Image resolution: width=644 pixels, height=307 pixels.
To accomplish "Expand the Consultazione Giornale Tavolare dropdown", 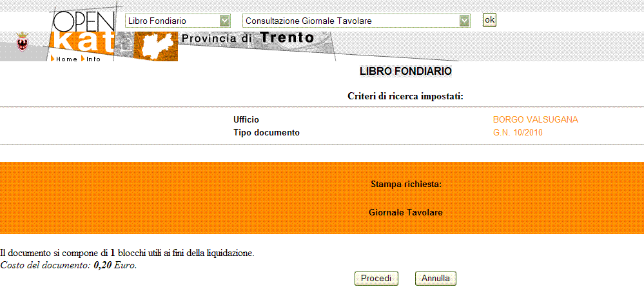I will click(x=356, y=21).
